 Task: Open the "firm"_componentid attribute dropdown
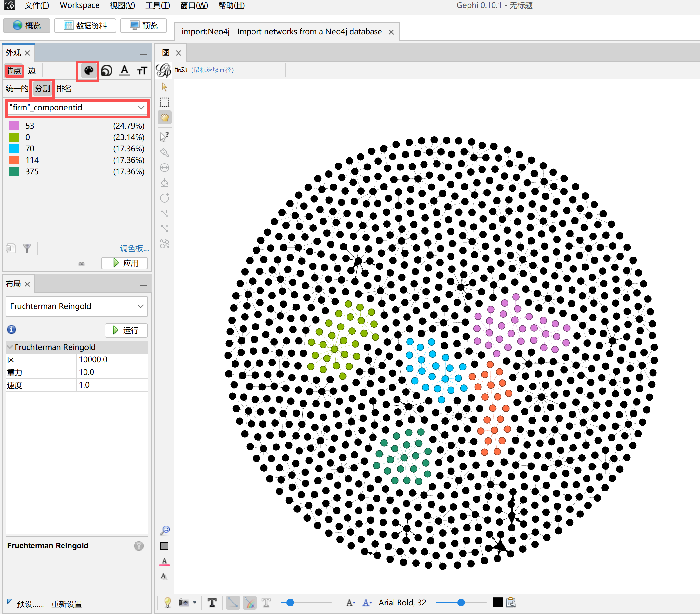tap(77, 108)
